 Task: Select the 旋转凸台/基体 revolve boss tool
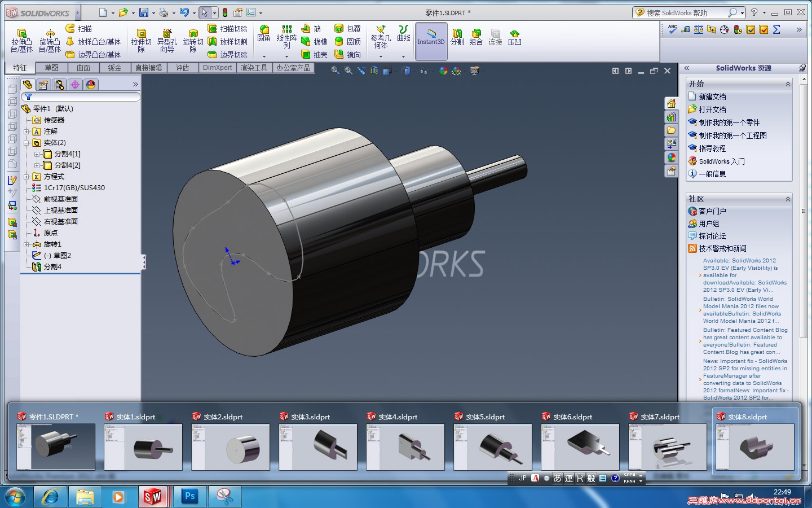pos(50,41)
